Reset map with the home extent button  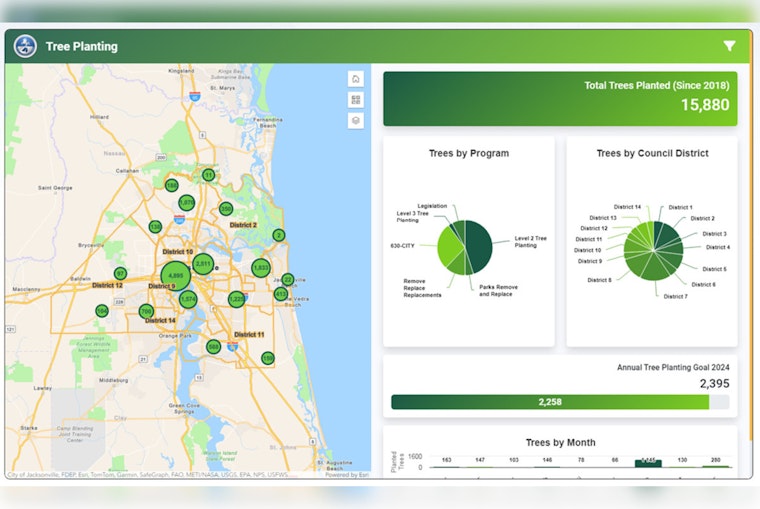point(356,79)
